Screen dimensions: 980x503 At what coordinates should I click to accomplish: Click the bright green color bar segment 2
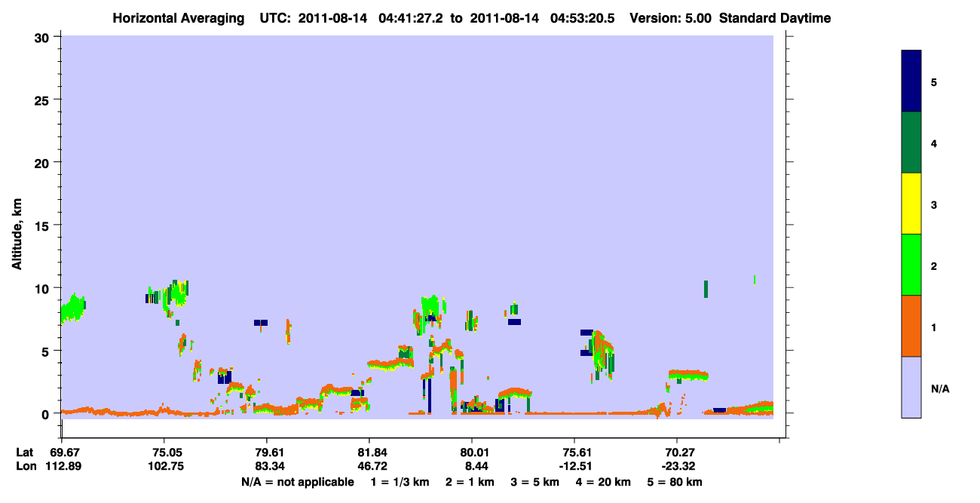[911, 265]
